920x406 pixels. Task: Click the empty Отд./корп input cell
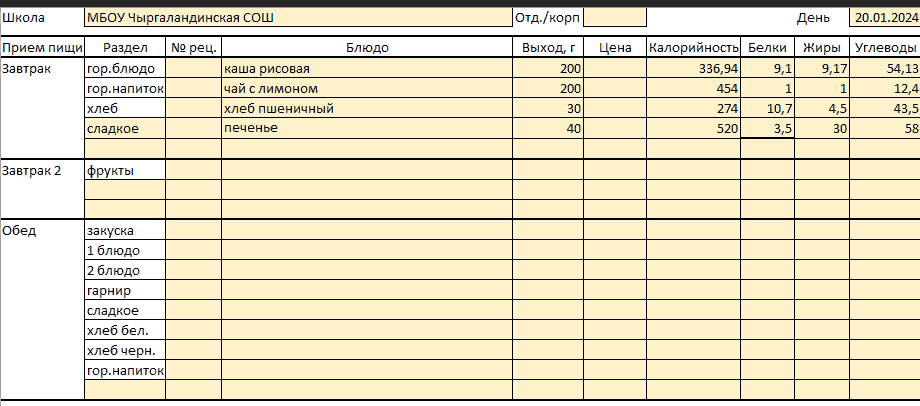(x=614, y=18)
